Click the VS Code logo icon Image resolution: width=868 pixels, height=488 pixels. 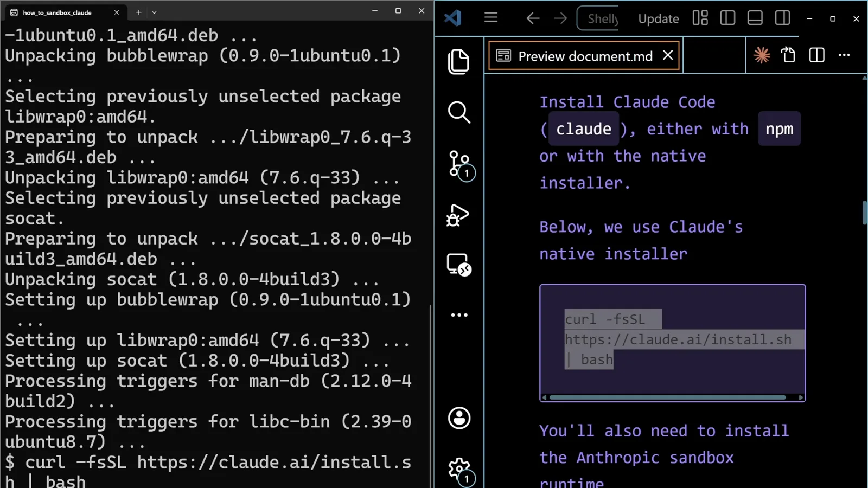click(453, 18)
